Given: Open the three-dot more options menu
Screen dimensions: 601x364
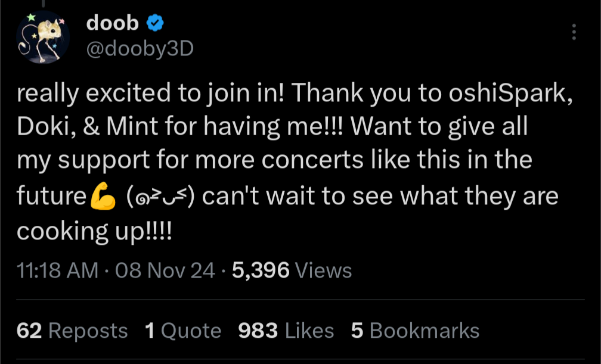Looking at the screenshot, I should (574, 32).
